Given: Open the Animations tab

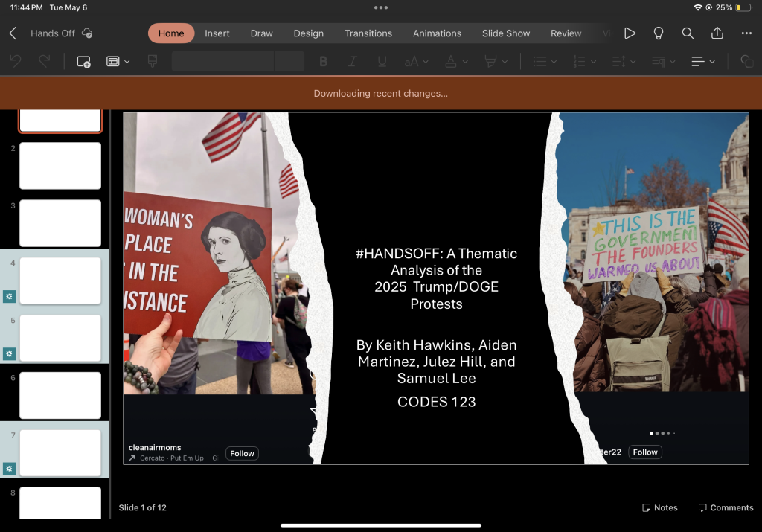Looking at the screenshot, I should point(437,33).
